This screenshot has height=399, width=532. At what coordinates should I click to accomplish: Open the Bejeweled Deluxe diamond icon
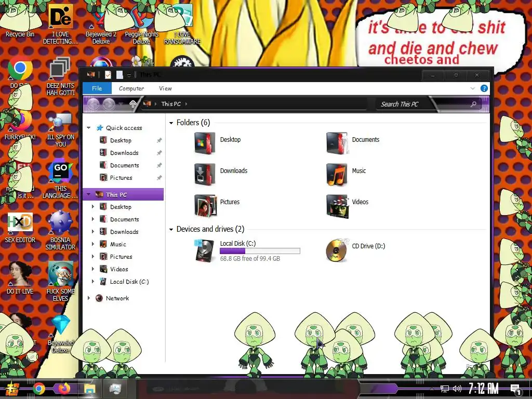(x=60, y=334)
